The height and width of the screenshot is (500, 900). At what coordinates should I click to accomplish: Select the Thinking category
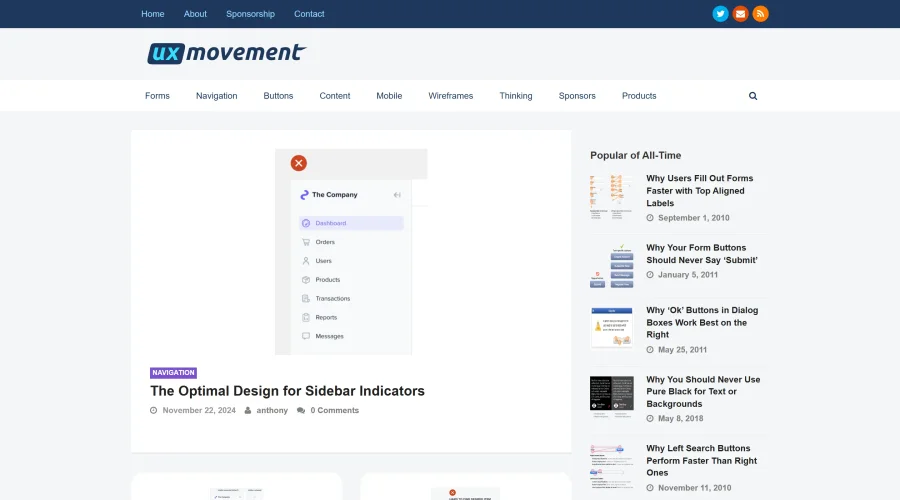coord(516,96)
